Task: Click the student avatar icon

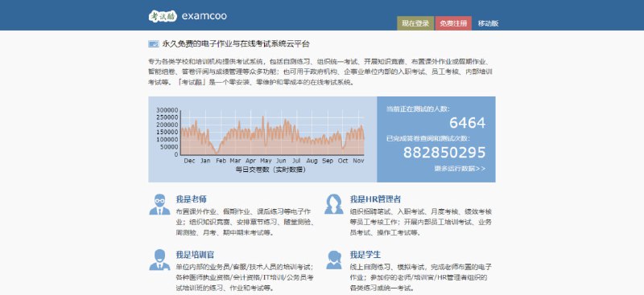Action: tap(333, 260)
